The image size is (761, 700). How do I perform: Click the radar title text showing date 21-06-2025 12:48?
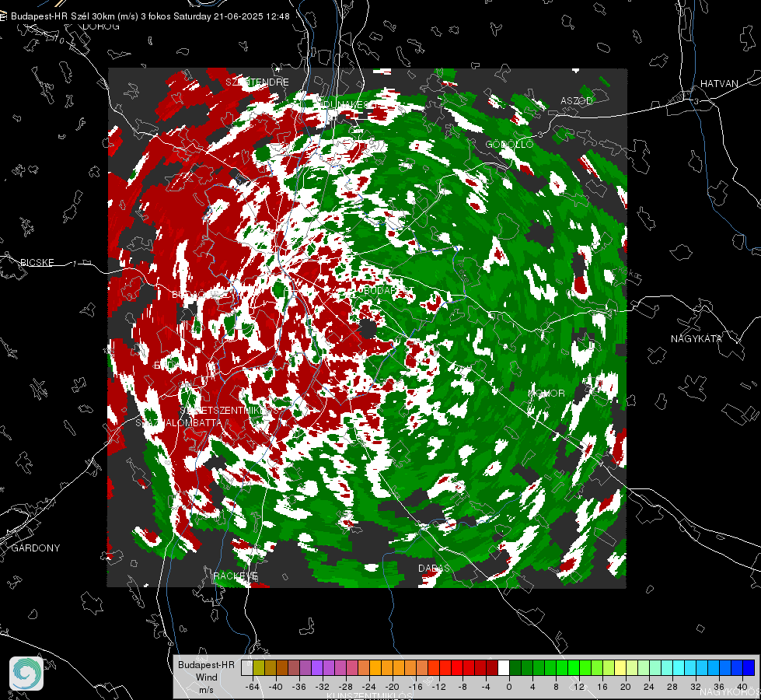click(150, 16)
